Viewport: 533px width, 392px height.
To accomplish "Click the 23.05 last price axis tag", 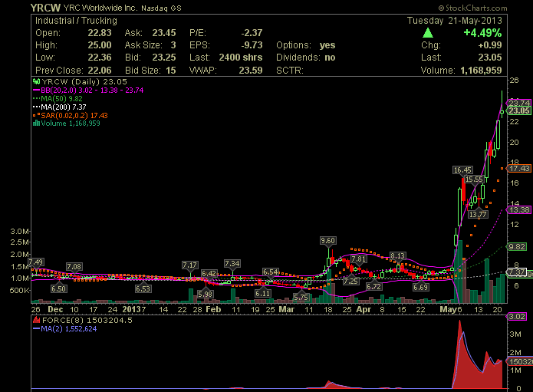I will point(520,111).
